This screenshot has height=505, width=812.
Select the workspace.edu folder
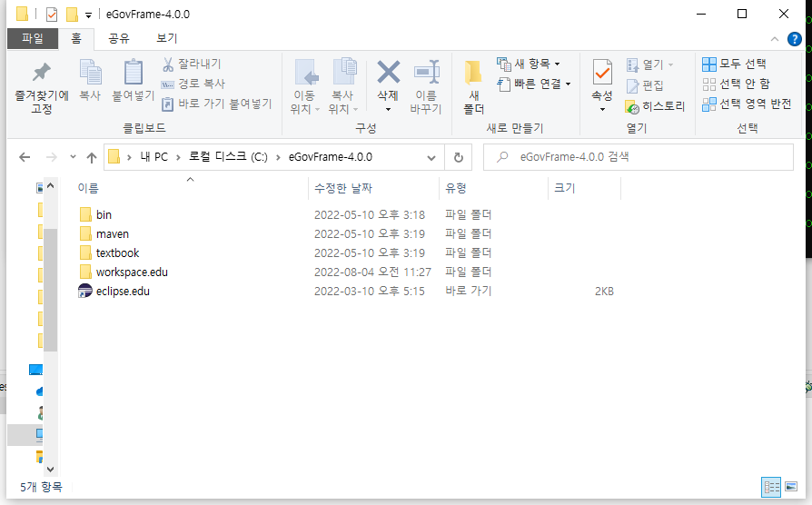pos(124,272)
